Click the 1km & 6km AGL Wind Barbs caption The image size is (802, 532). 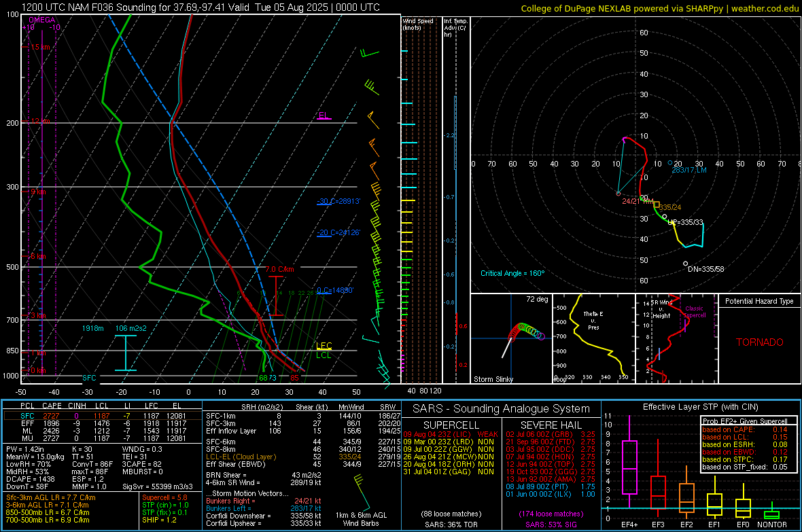tap(361, 519)
